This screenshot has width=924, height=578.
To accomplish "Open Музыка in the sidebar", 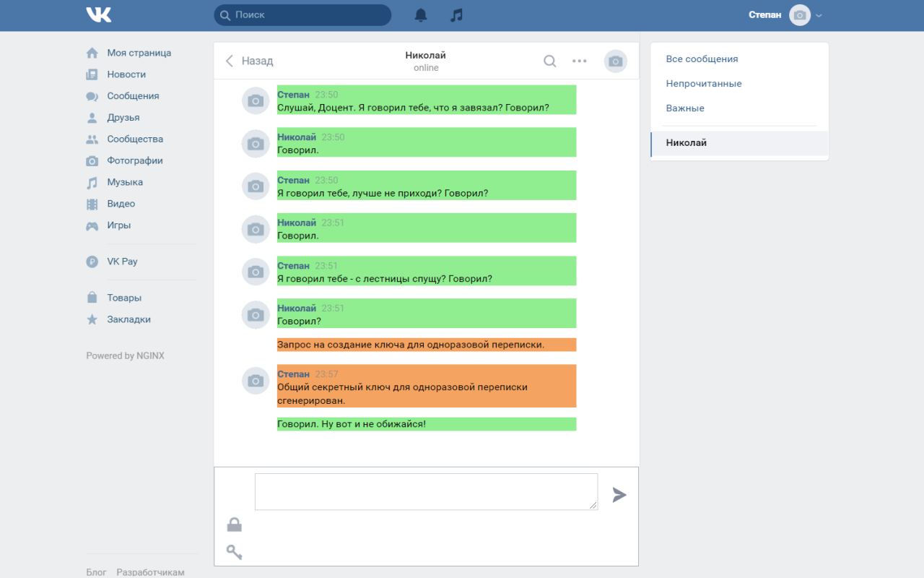I will coord(125,183).
